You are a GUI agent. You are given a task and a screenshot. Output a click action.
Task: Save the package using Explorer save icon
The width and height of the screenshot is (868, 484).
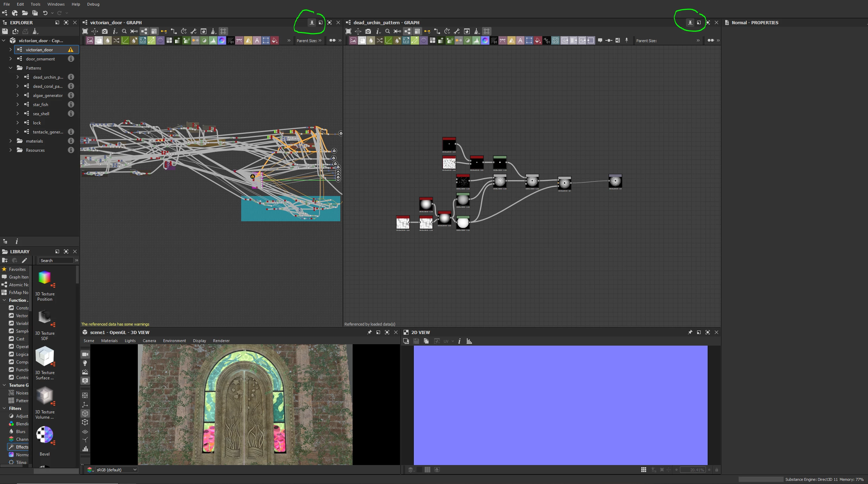coord(5,31)
